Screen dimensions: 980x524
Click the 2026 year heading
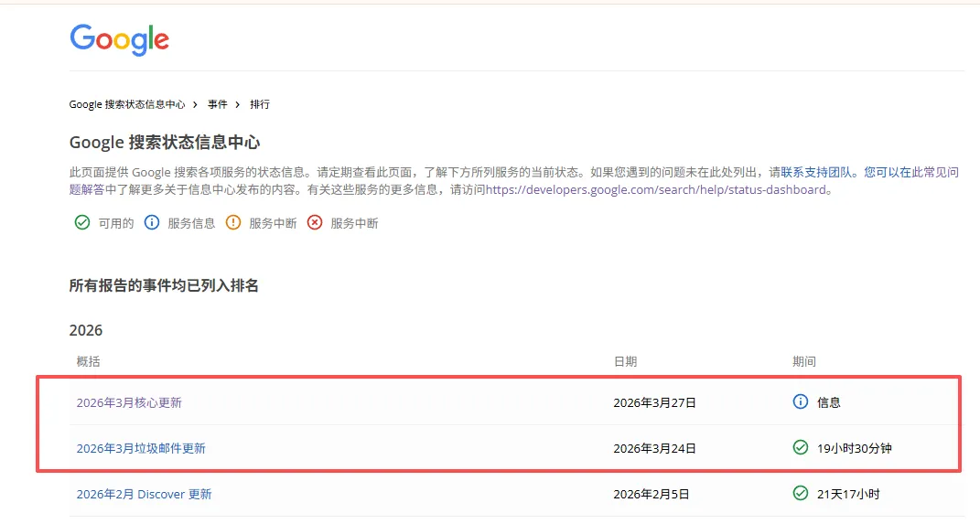pyautogui.click(x=86, y=330)
